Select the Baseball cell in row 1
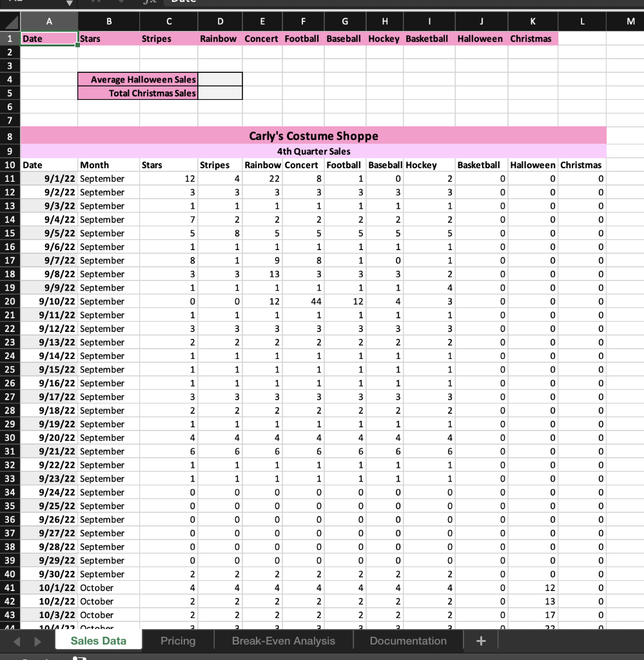 click(x=345, y=39)
